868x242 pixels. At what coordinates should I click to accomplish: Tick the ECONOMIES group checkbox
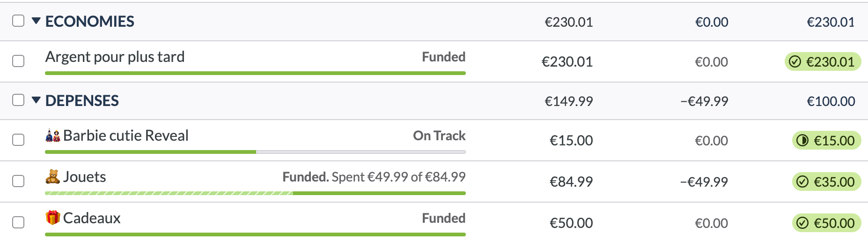pos(18,21)
